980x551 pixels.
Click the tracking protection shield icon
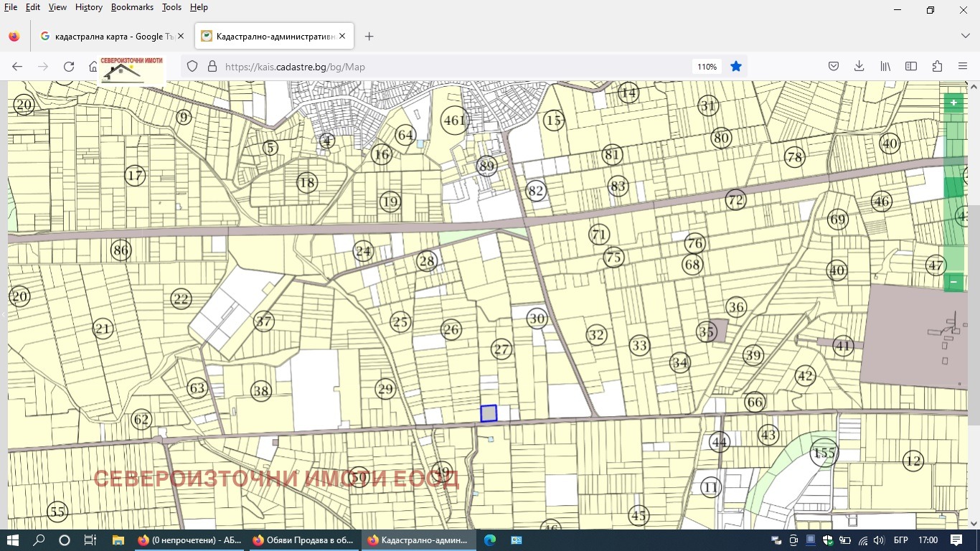click(x=192, y=67)
